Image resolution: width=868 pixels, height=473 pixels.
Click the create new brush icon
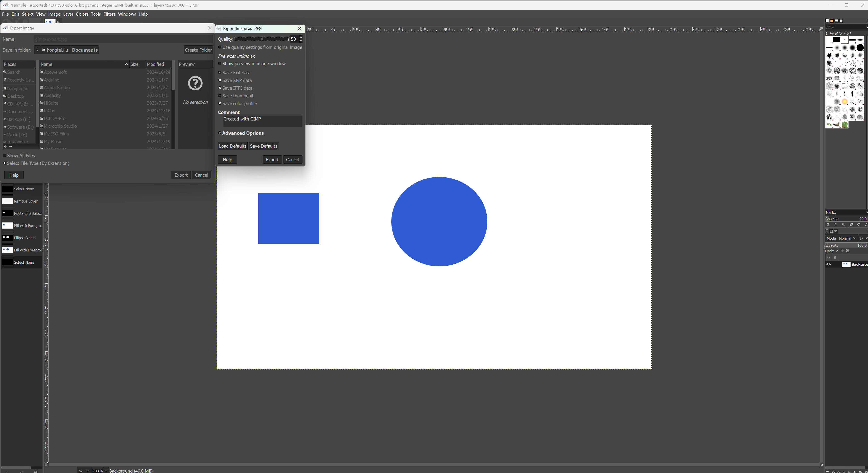(836, 225)
